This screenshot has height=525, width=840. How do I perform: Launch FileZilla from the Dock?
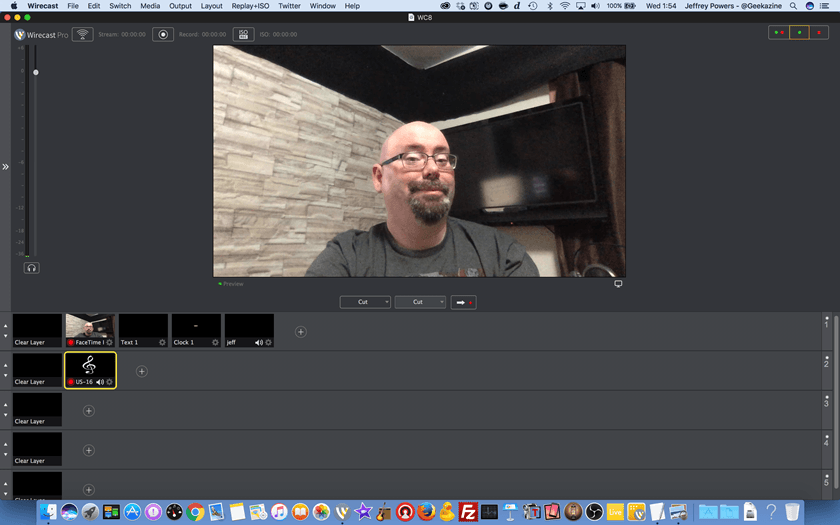[x=468, y=512]
